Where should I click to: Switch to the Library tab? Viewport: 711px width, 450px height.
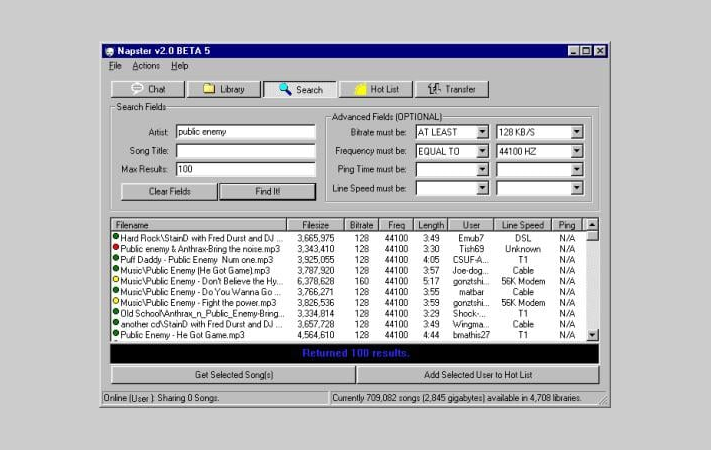coord(224,89)
